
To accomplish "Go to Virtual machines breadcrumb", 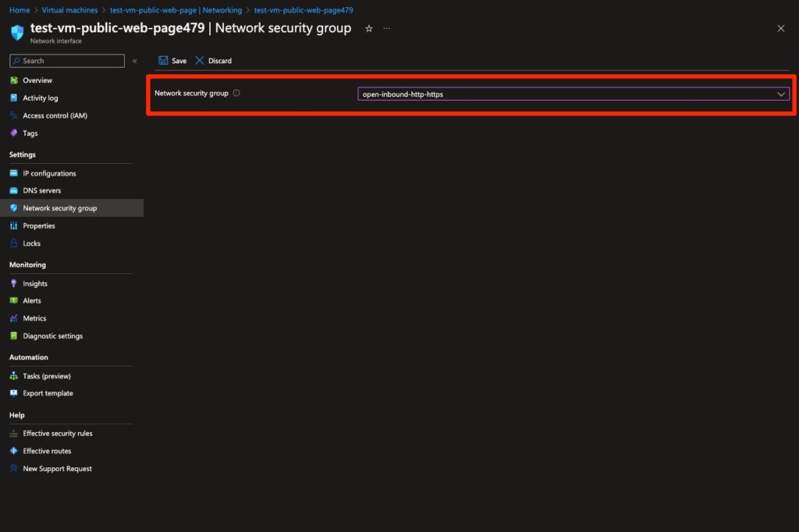I will tap(69, 9).
